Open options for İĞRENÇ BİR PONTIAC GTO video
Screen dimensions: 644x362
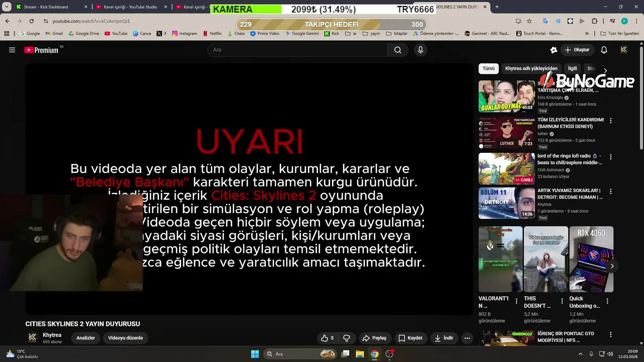(611, 334)
